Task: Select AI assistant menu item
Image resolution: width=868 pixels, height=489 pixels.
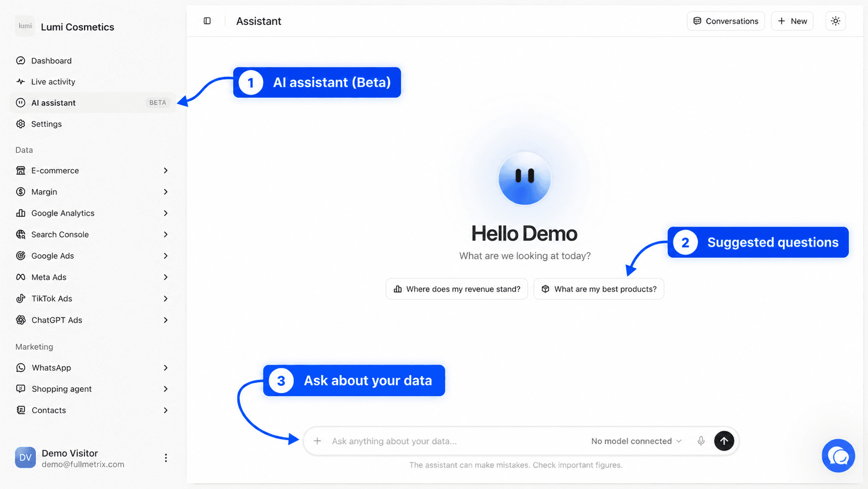Action: 93,103
